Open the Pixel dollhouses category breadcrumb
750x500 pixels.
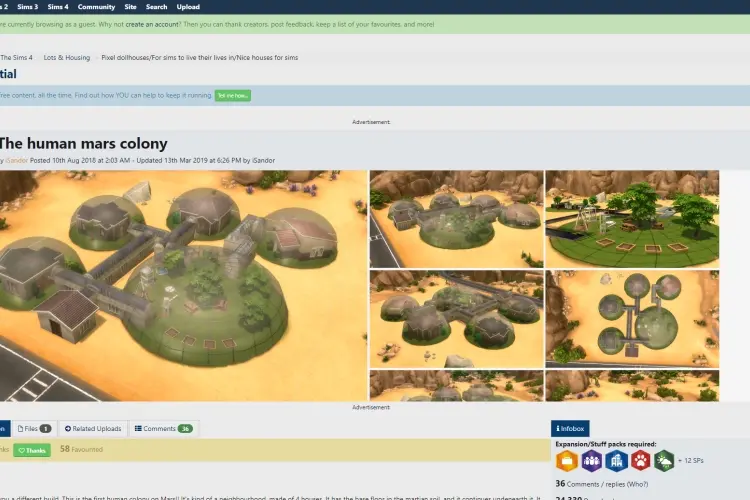199,57
